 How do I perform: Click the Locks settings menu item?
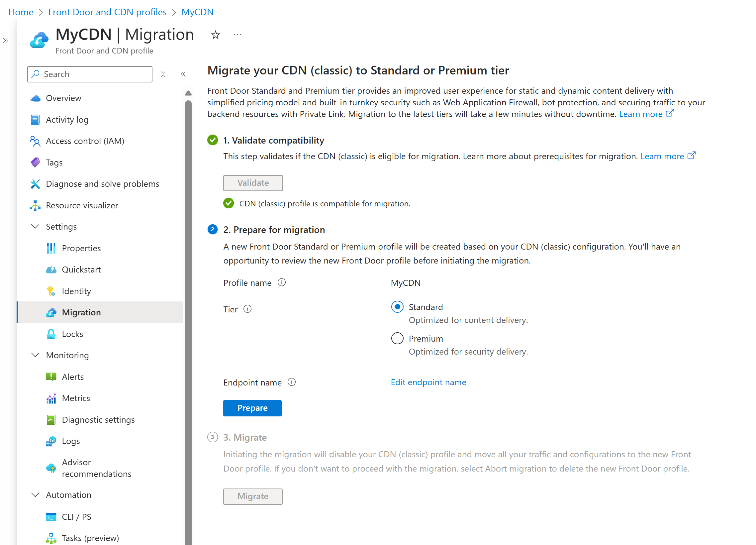click(x=72, y=334)
